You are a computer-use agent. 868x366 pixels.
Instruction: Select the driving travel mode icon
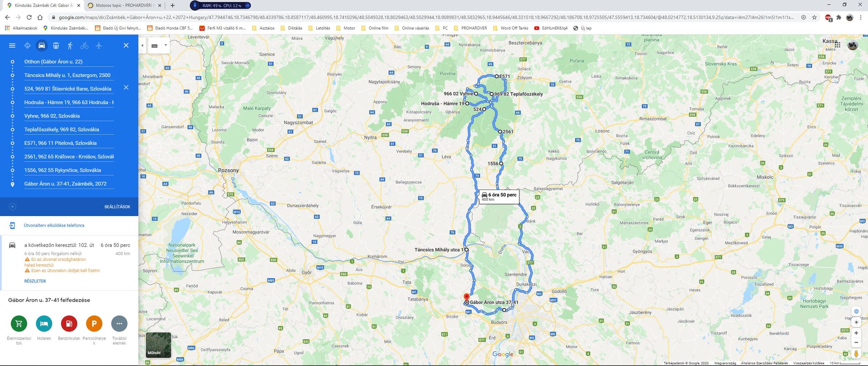point(41,45)
